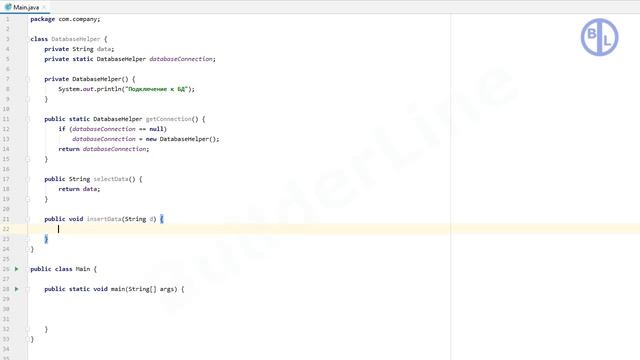Click fold end marker of DatabaseHelper class on line 24

pyautogui.click(x=28, y=249)
